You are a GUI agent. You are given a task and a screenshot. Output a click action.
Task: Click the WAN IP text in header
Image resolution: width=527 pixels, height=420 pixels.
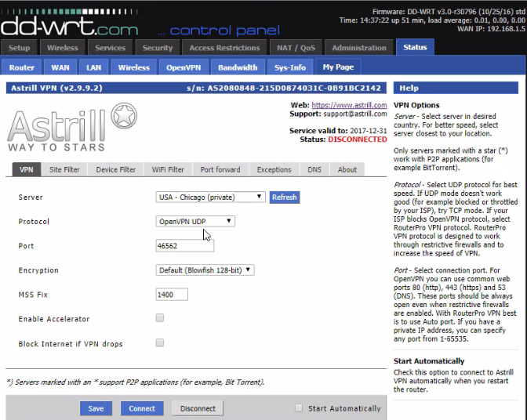point(491,28)
